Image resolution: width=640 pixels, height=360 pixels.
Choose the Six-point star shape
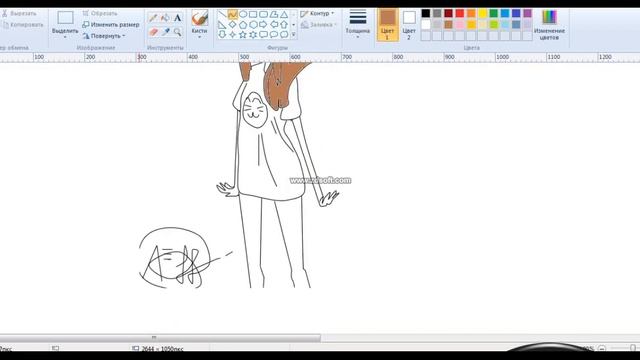coord(253,35)
